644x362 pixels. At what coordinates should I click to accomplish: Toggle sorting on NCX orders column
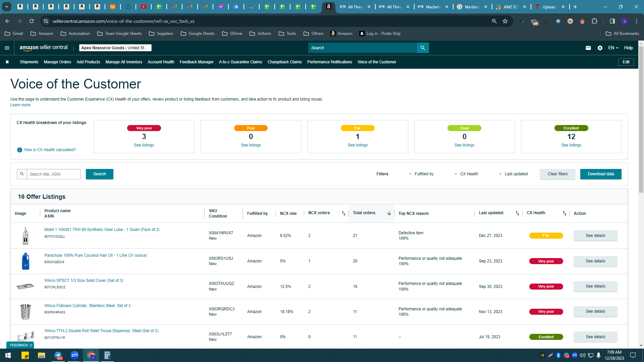pyautogui.click(x=343, y=213)
